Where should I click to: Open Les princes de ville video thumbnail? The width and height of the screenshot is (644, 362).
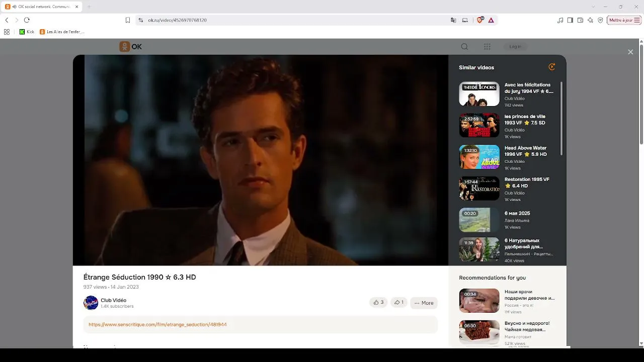(x=479, y=125)
